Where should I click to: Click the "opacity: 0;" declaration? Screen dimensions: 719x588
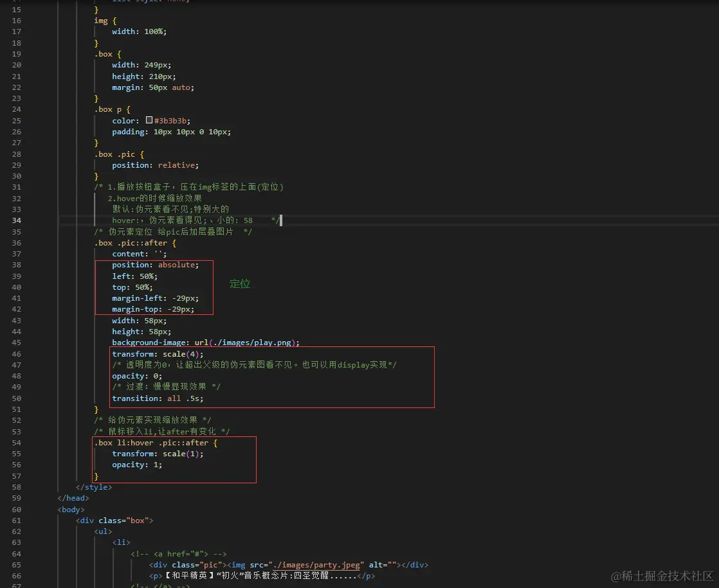tap(137, 376)
